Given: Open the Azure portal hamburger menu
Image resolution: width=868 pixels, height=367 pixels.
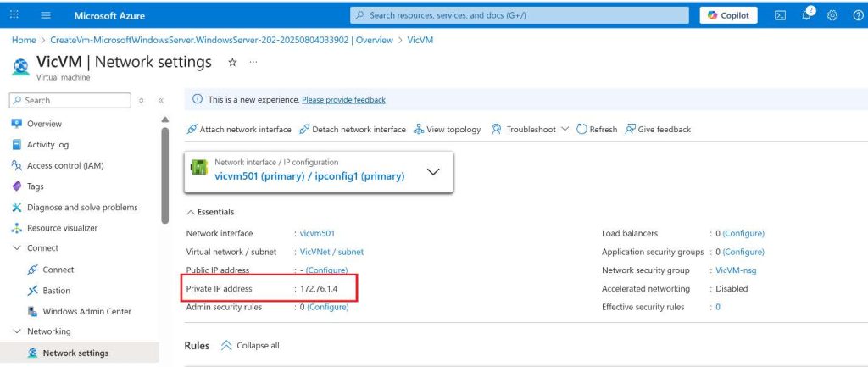Looking at the screenshot, I should (x=46, y=15).
